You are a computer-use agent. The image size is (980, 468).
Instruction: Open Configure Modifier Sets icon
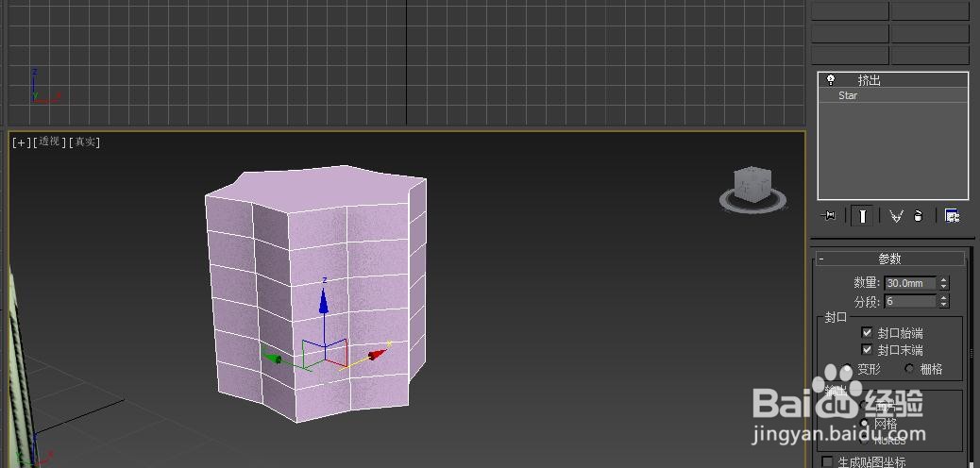pos(952,216)
